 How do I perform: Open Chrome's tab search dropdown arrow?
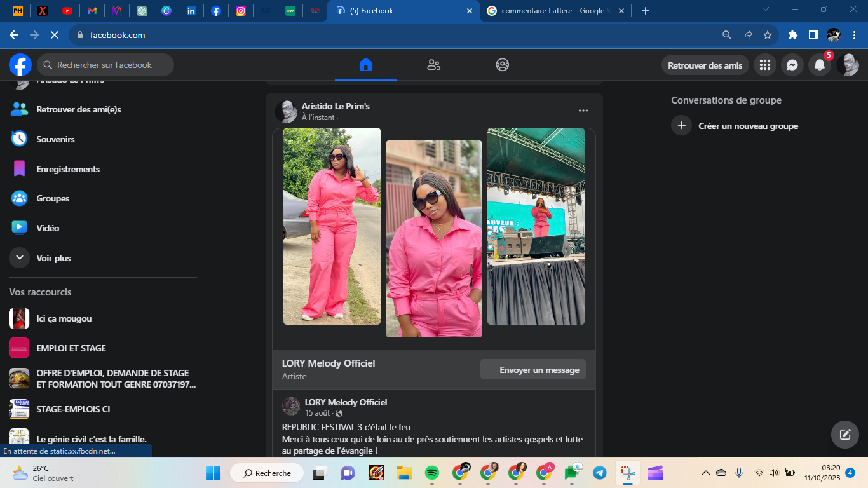click(766, 10)
